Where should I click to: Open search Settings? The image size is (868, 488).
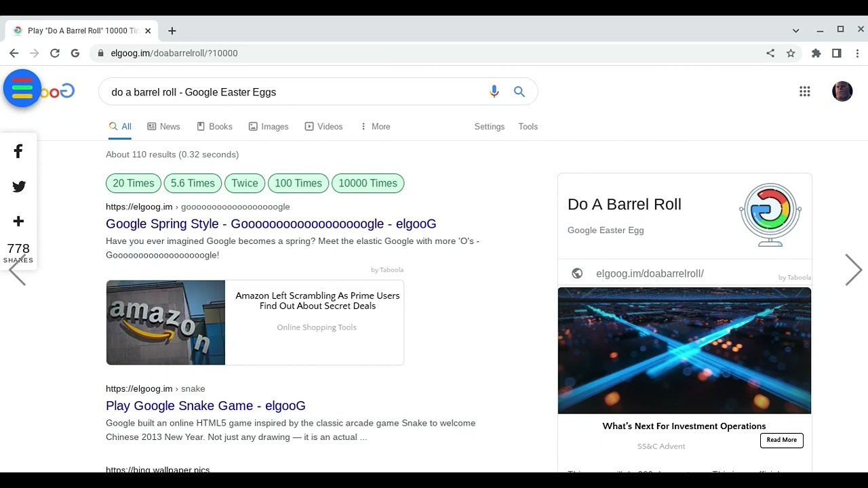coord(490,127)
